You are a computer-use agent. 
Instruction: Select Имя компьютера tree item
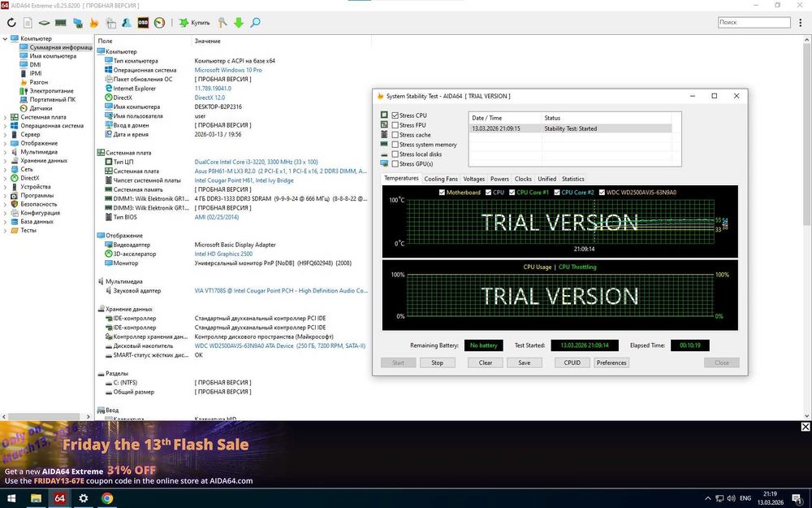(52, 56)
